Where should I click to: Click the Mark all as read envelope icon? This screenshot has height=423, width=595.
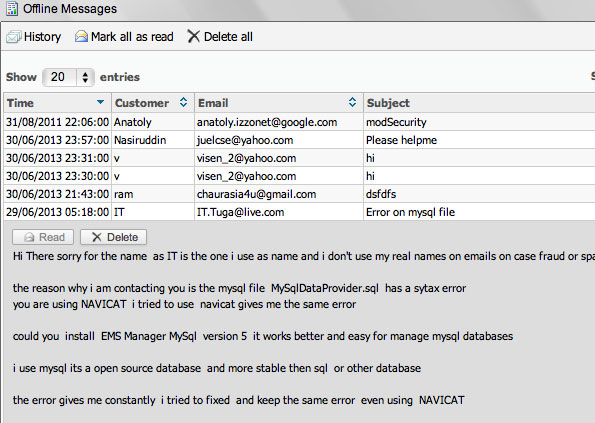(81, 36)
